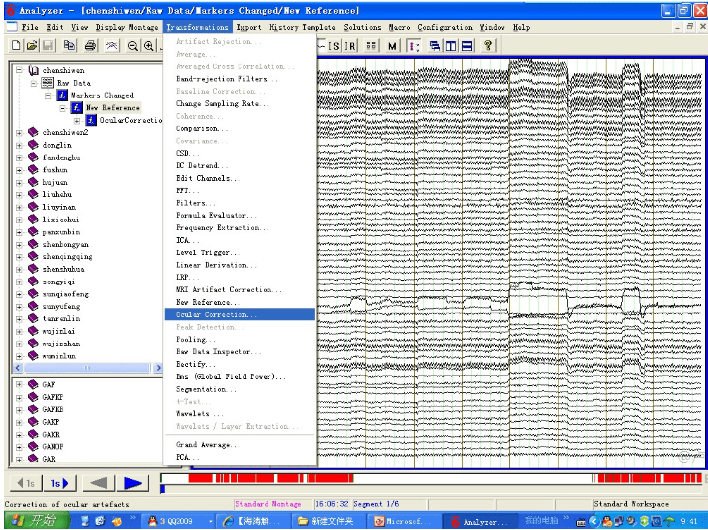Select the OcularCorrection node icon
Screen dimensions: 708x530
click(91, 120)
